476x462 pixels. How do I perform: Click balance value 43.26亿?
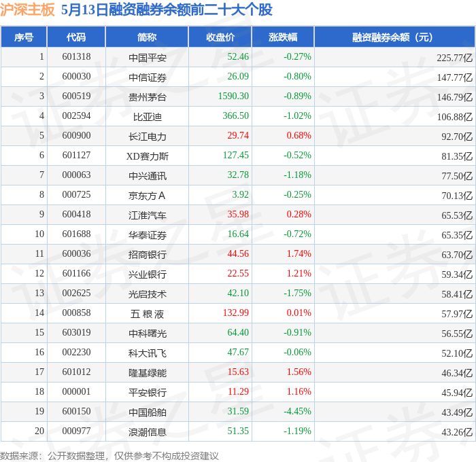(x=457, y=432)
